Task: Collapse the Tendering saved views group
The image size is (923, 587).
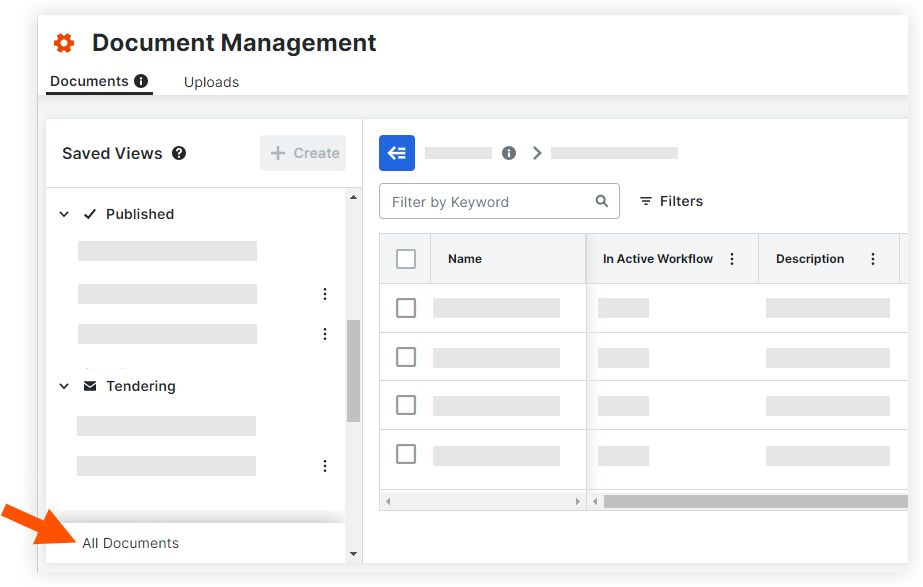Action: click(65, 386)
